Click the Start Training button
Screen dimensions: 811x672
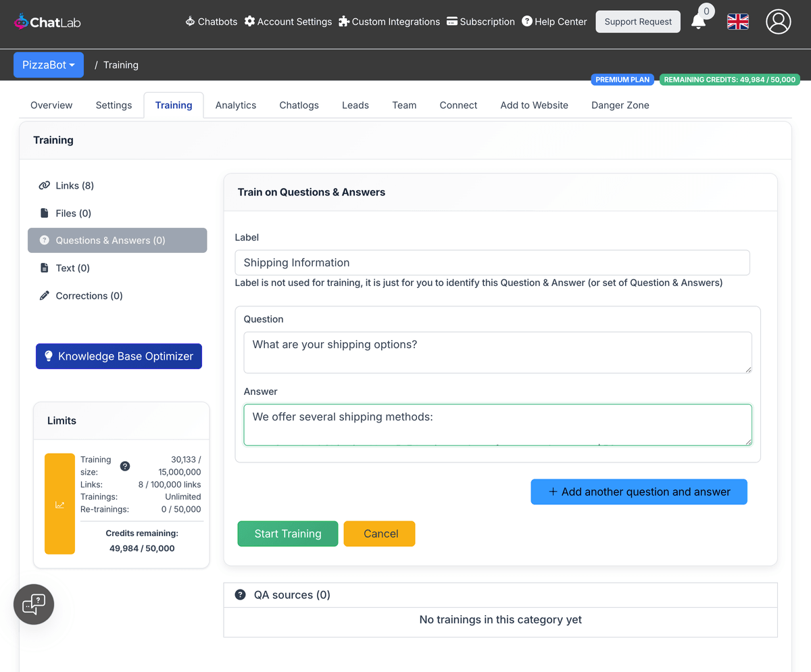pyautogui.click(x=287, y=533)
